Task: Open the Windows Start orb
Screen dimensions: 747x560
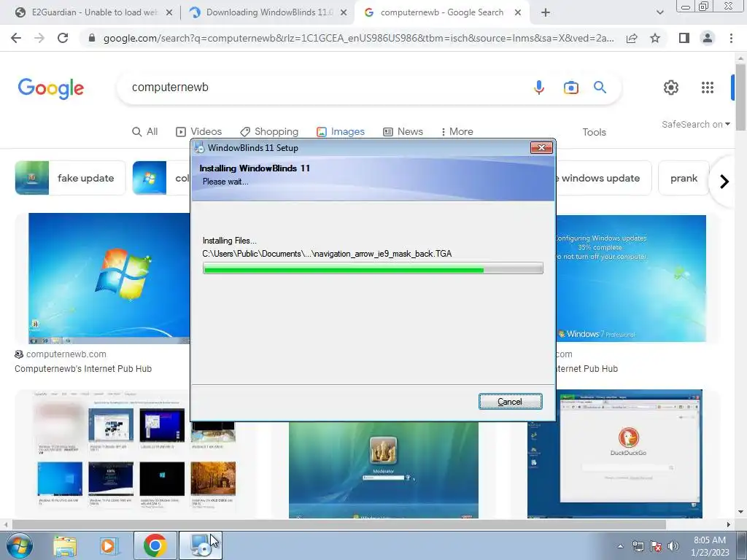Action: [x=19, y=545]
